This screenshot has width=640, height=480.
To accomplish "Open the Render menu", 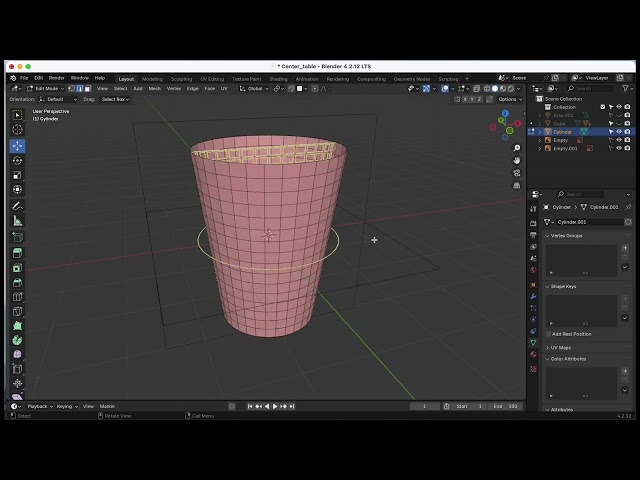I will (57, 78).
